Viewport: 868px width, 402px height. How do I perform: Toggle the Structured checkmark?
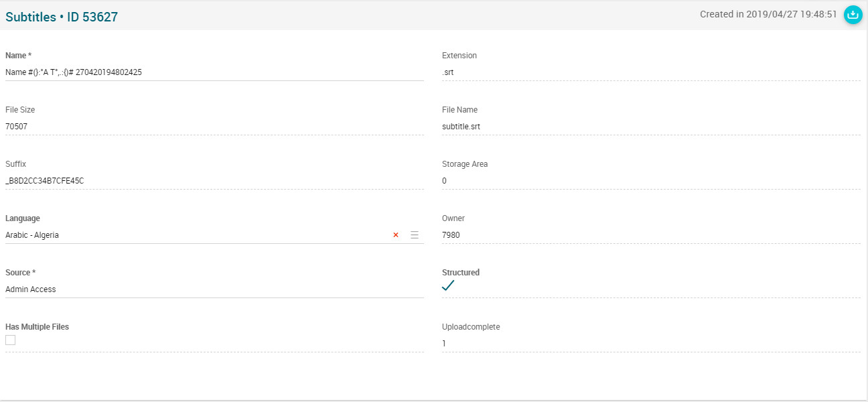(448, 285)
